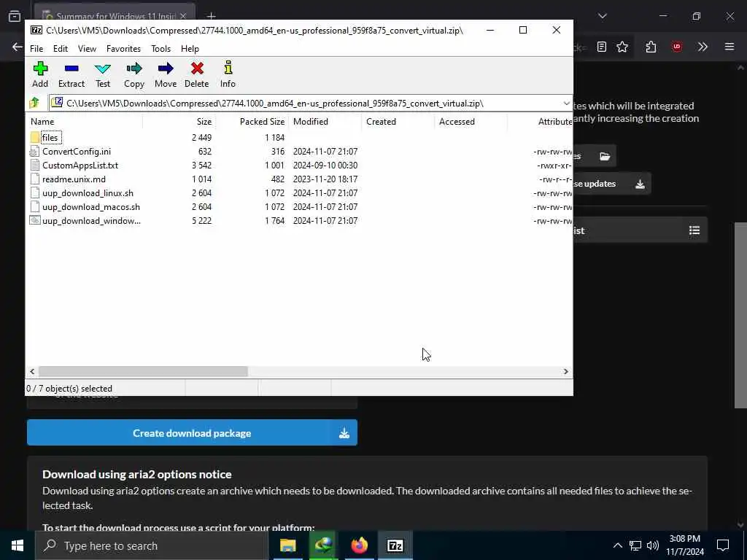747x560 pixels.
Task: Click the taskbar clock and date
Action: coord(684,545)
